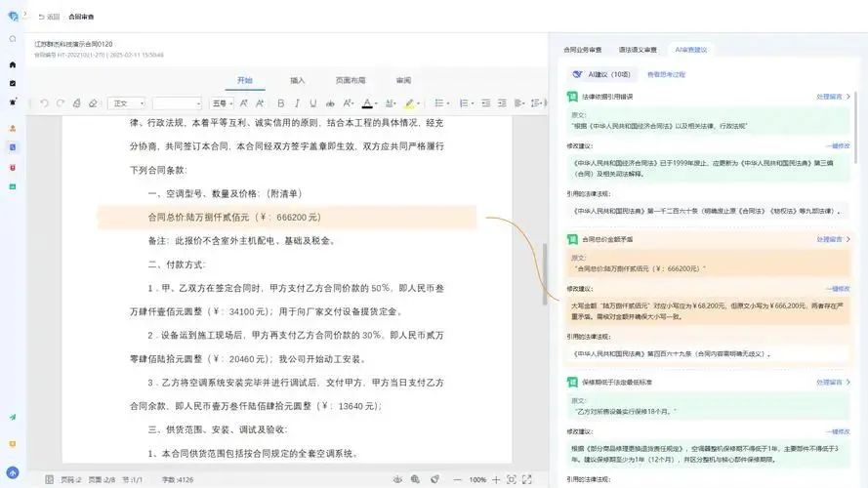Click 查看思考过程 link
This screenshot has height=488, width=868.
(x=667, y=74)
